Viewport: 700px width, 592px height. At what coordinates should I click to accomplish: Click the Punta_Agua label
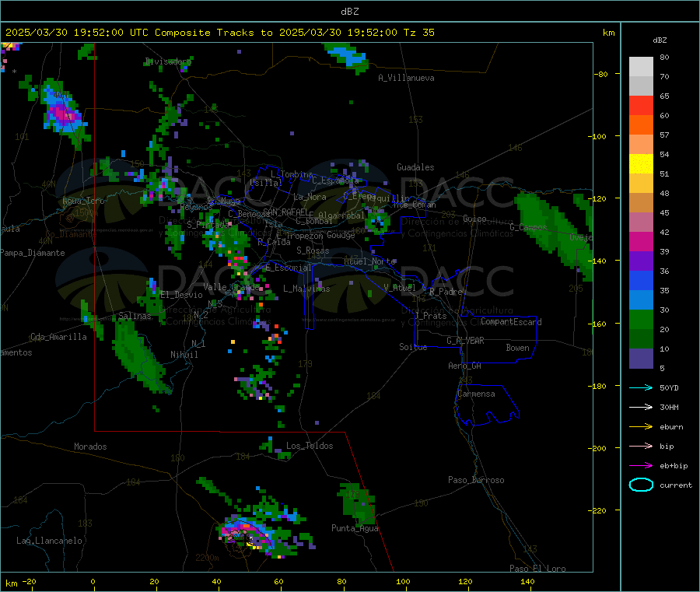355,528
